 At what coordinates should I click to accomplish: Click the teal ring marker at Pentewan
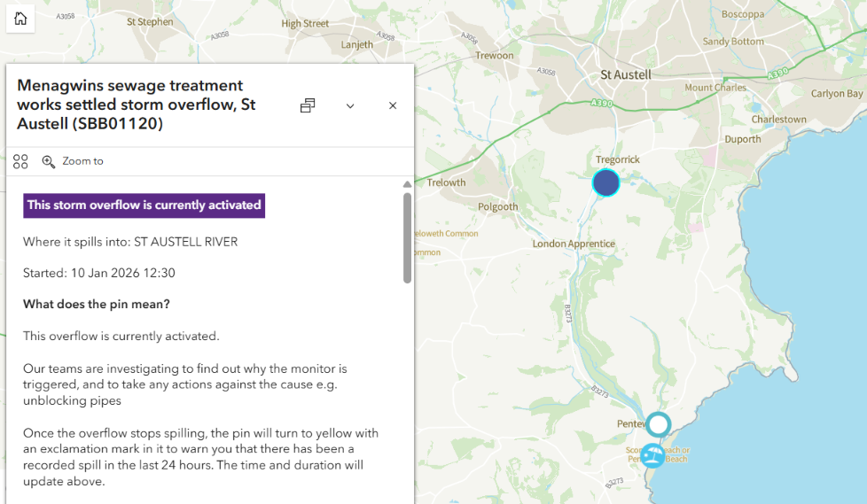(x=658, y=424)
